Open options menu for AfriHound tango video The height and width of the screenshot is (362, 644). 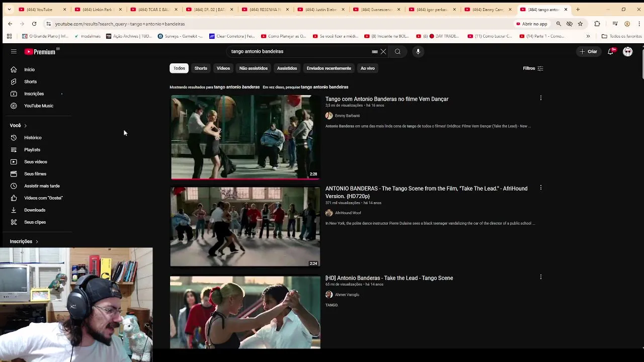pos(541,188)
